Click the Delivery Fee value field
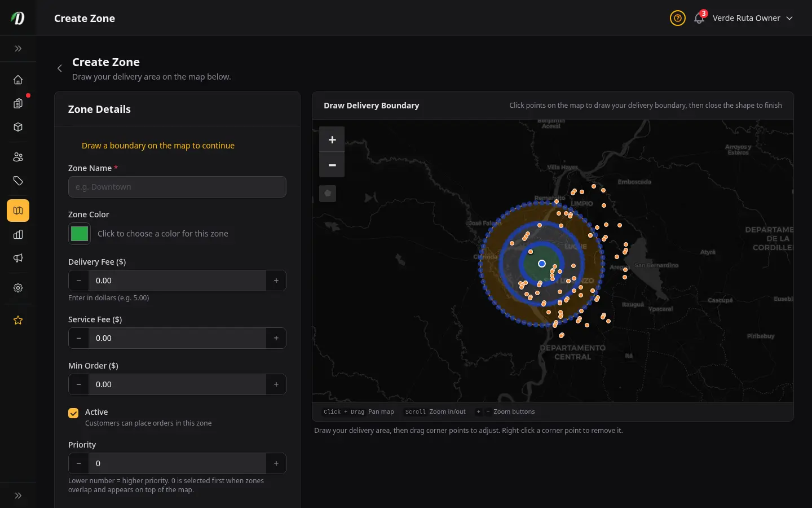The height and width of the screenshot is (508, 812). [x=177, y=281]
